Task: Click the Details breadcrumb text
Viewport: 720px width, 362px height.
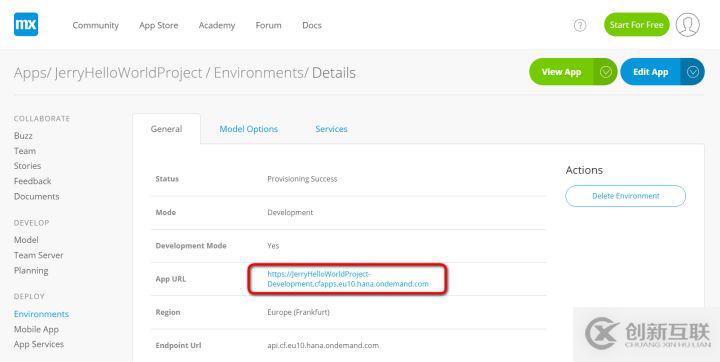Action: 334,73
